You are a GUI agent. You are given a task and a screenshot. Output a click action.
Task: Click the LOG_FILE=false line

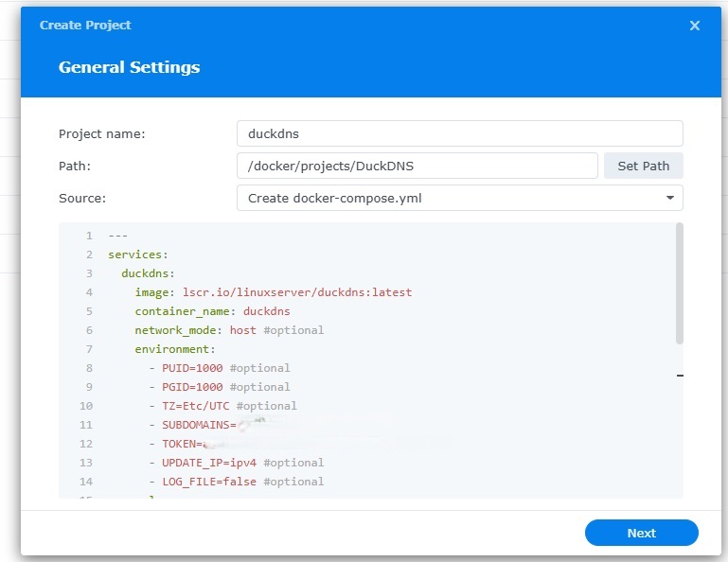(236, 482)
